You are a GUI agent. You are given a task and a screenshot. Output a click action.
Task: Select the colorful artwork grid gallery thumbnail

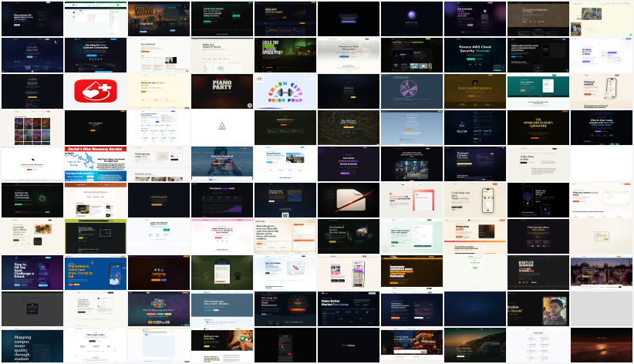point(32,127)
